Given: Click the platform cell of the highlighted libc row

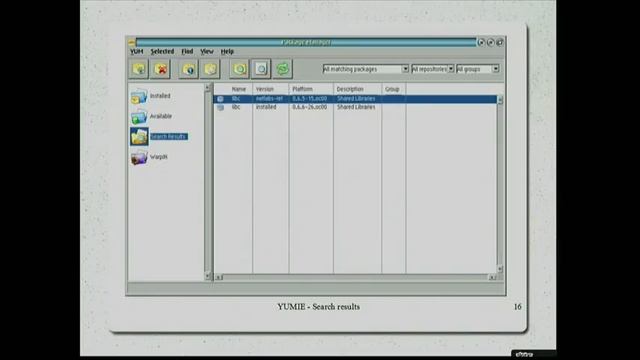Looking at the screenshot, I should (x=309, y=99).
